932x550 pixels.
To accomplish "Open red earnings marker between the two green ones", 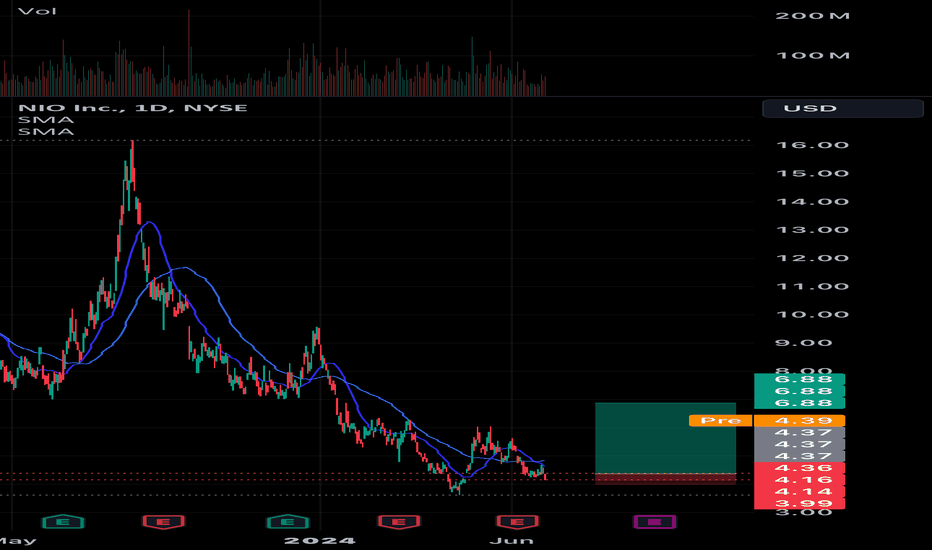I will point(164,522).
